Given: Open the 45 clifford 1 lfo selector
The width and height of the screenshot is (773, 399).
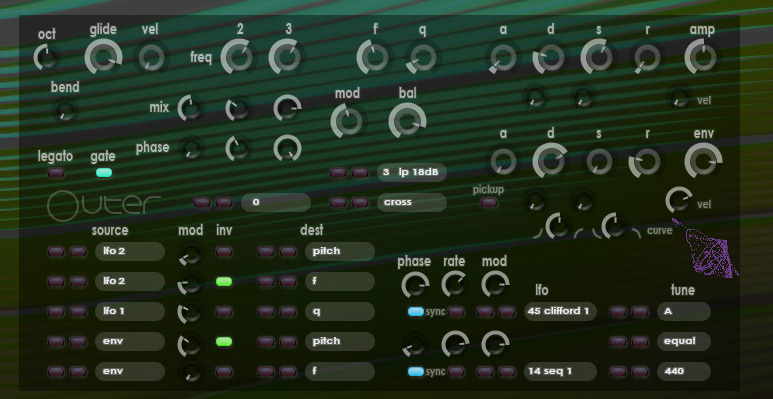Looking at the screenshot, I should [x=561, y=312].
